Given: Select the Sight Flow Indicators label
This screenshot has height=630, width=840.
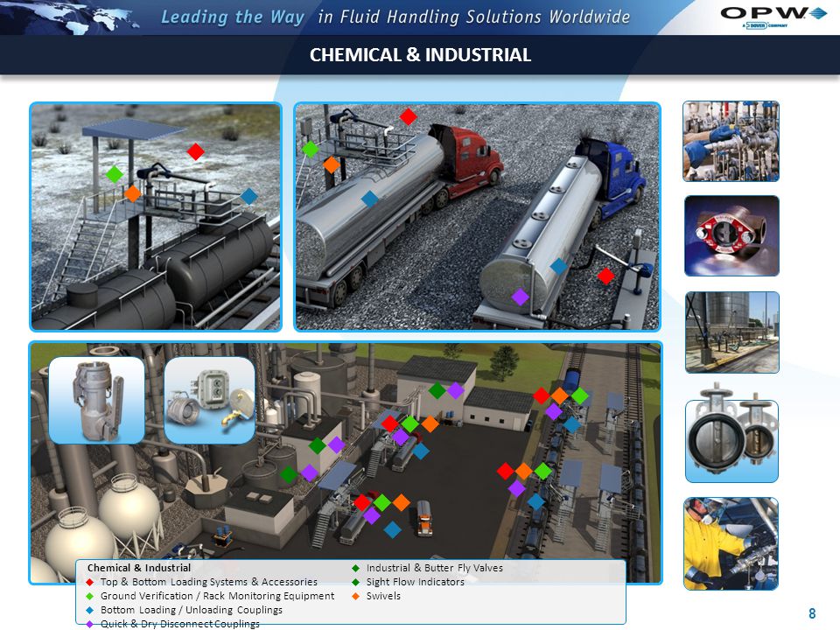Looking at the screenshot, I should pos(415,582).
